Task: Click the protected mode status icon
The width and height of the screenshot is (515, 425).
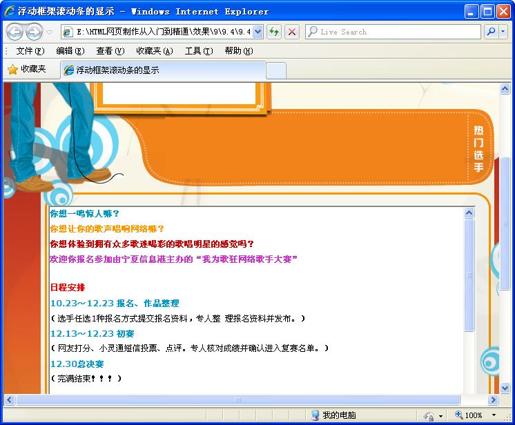Action: click(429, 415)
